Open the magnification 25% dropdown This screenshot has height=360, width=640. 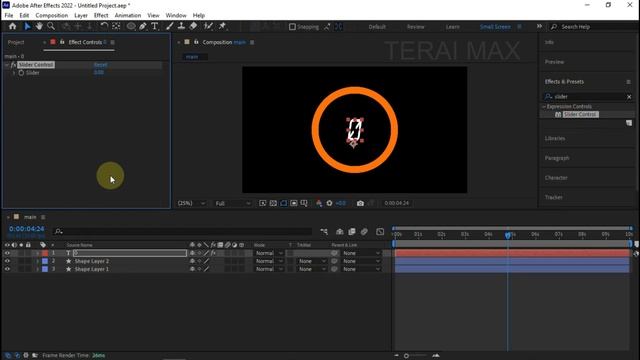pos(191,203)
